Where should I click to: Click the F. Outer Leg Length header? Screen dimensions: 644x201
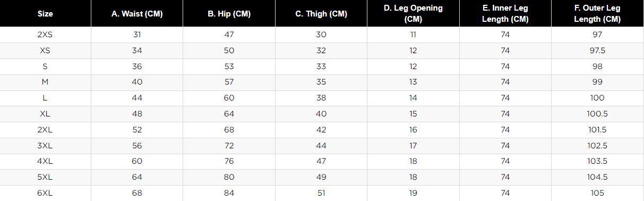pos(597,14)
